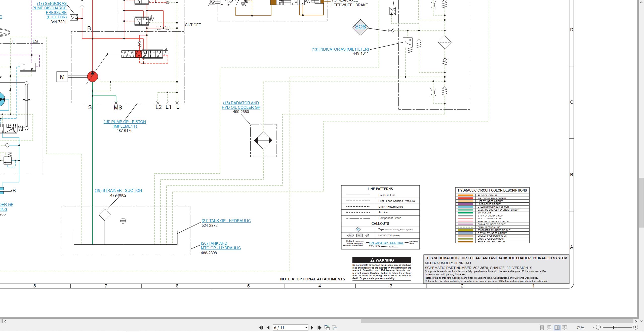Viewport: 644px width, 332px height.
Task: Jump to the first page
Action: point(261,327)
